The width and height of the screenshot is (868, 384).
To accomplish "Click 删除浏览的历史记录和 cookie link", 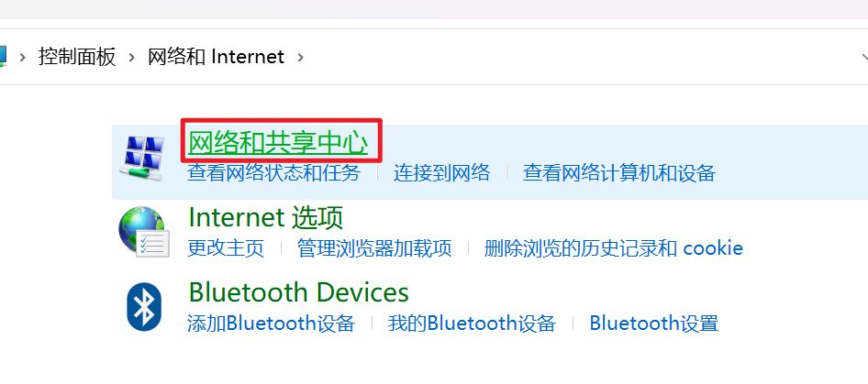I will tap(613, 247).
